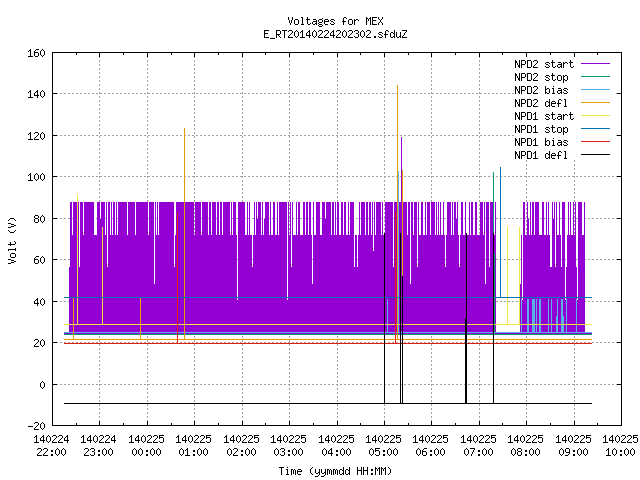Image resolution: width=640 pixels, height=480 pixels.
Task: Click the 'NPD1 defl' legend label
Action: (x=541, y=156)
